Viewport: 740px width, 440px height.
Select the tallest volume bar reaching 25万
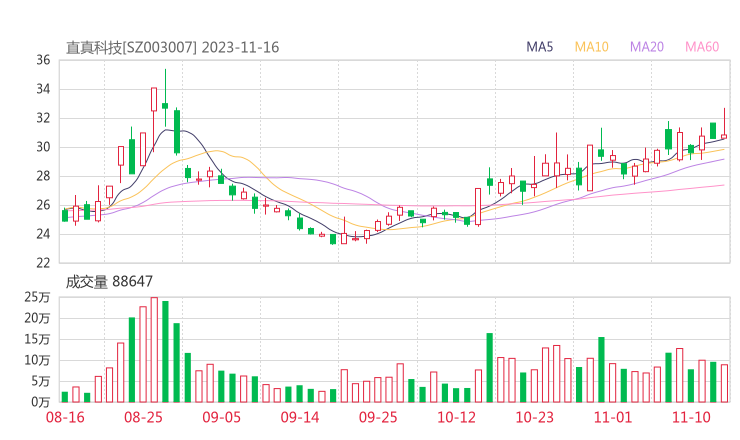click(154, 350)
